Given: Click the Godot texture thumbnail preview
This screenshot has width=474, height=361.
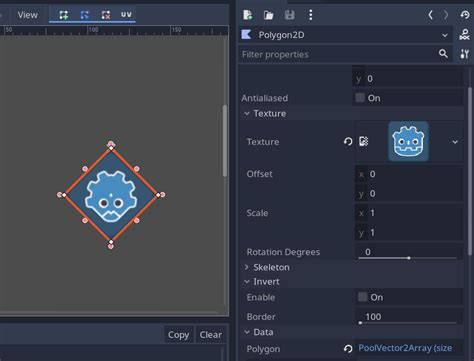Looking at the screenshot, I should point(408,141).
